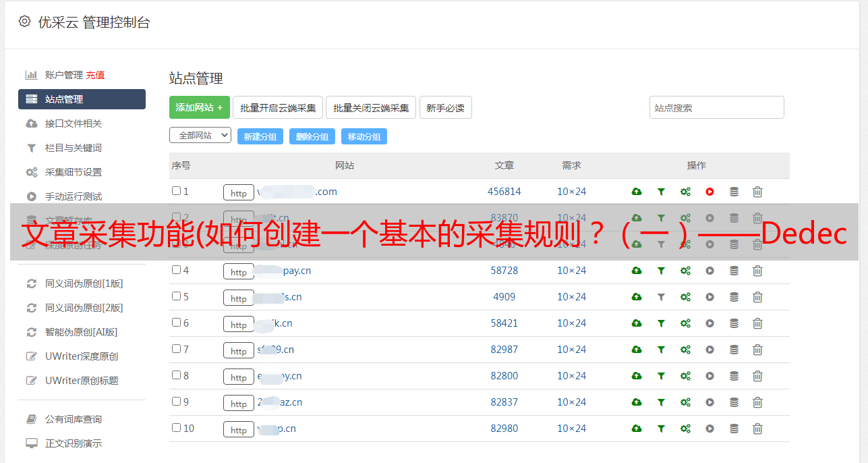Image resolution: width=868 pixels, height=463 pixels.
Task: Click 批量关闭云端采集 button
Action: (371, 107)
